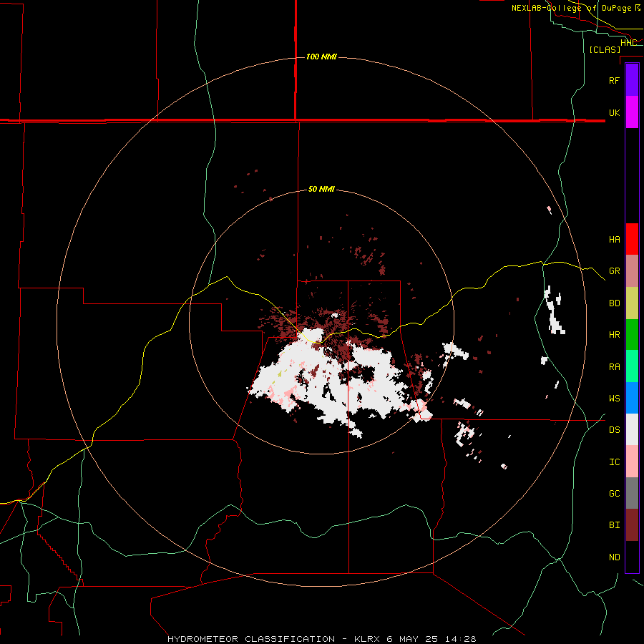This screenshot has width=644, height=644.
Task: Pick the yellow BD legend swatch
Action: tap(632, 303)
